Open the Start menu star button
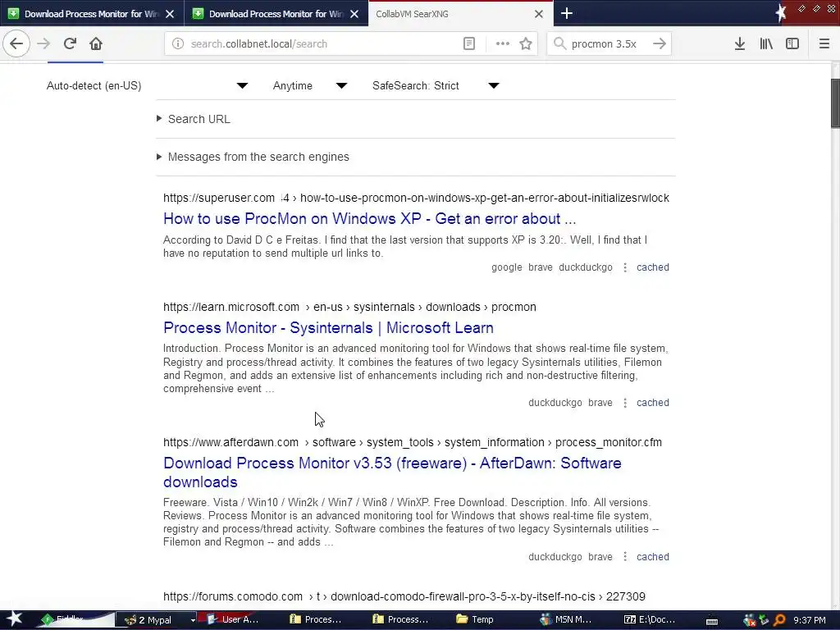840x630 pixels. (14, 619)
